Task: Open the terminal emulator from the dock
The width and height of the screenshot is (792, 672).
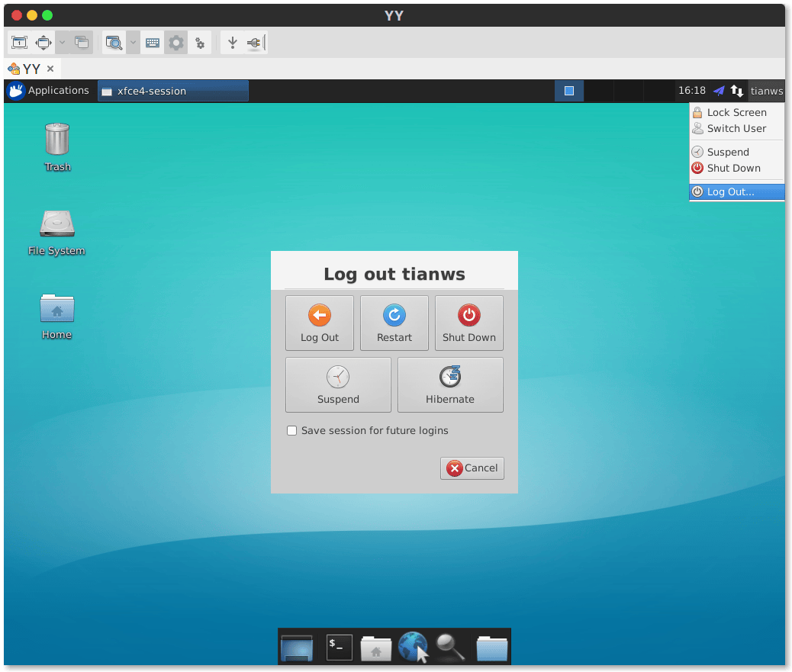Action: click(340, 647)
